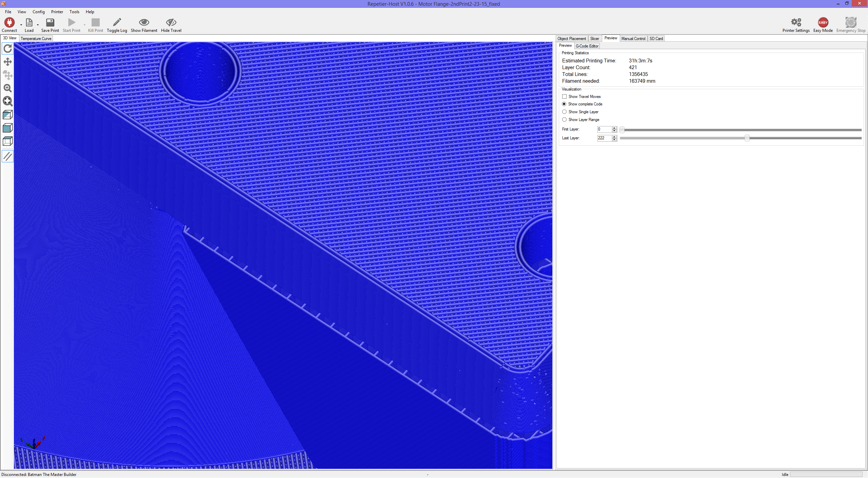Toggle Easy Mode red button
Screen dimensions: 868x478
pos(823,23)
